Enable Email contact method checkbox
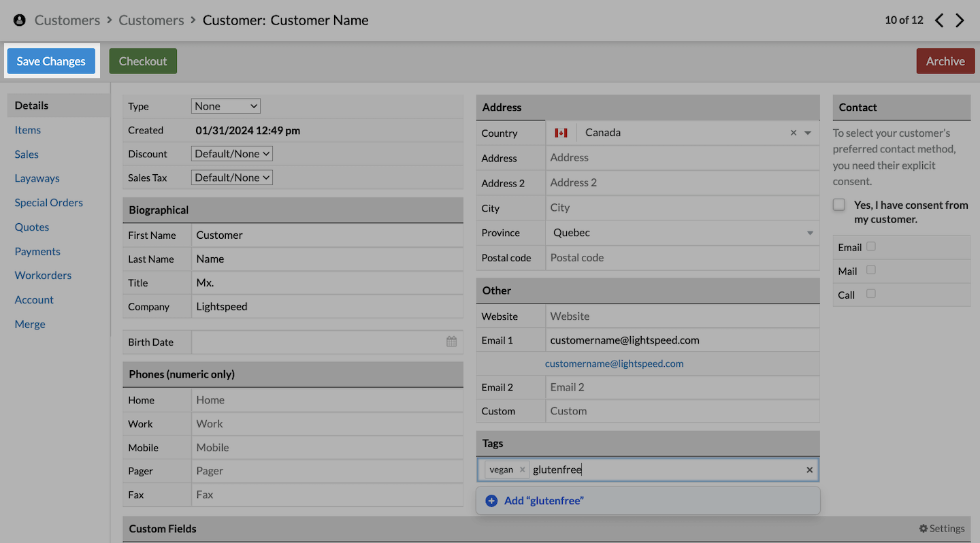Image resolution: width=980 pixels, height=543 pixels. point(871,247)
